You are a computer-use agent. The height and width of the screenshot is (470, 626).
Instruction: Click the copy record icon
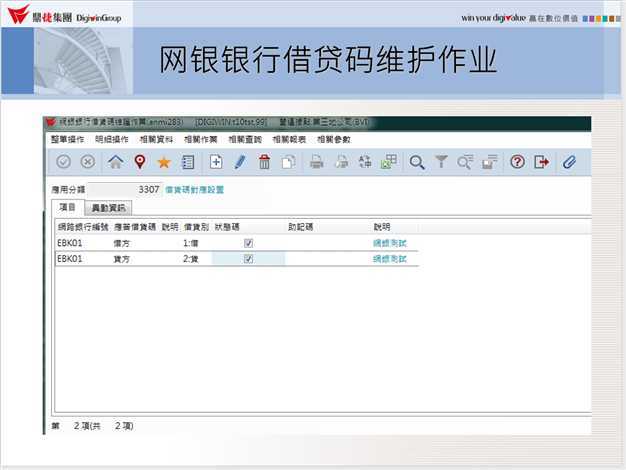pyautogui.click(x=289, y=162)
